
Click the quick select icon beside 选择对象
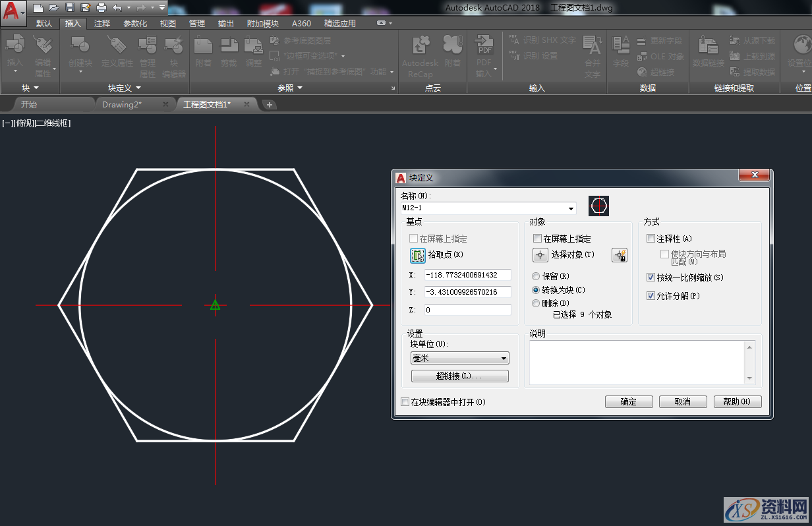click(x=619, y=255)
